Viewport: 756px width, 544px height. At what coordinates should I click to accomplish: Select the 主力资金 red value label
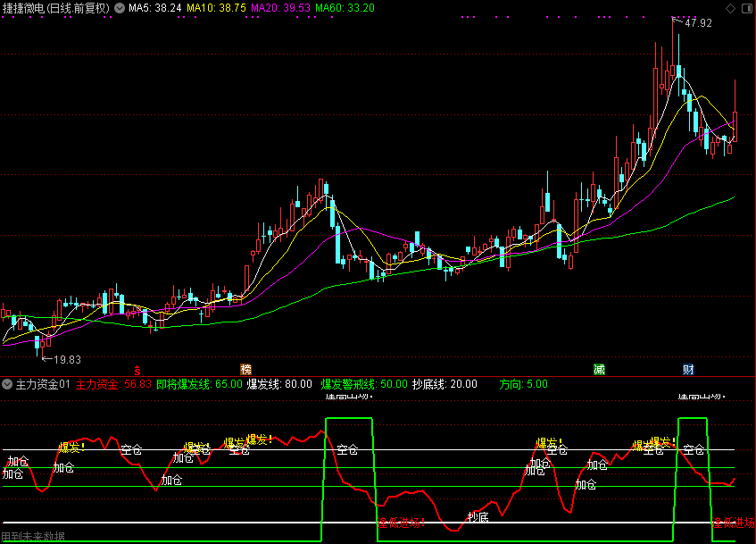pos(113,385)
